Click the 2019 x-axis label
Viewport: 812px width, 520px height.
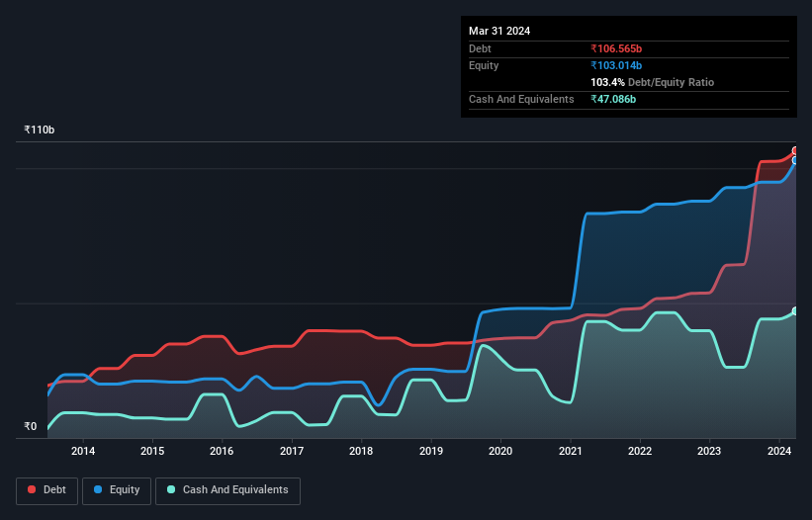tap(431, 451)
